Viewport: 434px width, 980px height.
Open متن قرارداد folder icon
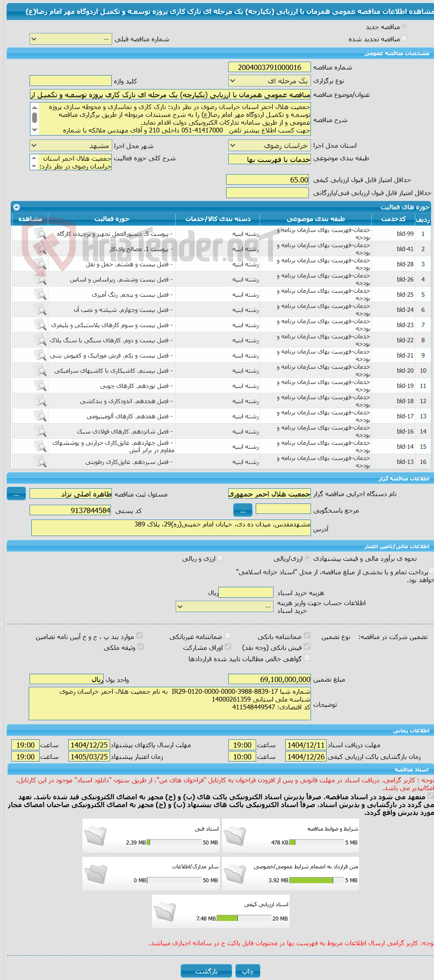pos(235,873)
